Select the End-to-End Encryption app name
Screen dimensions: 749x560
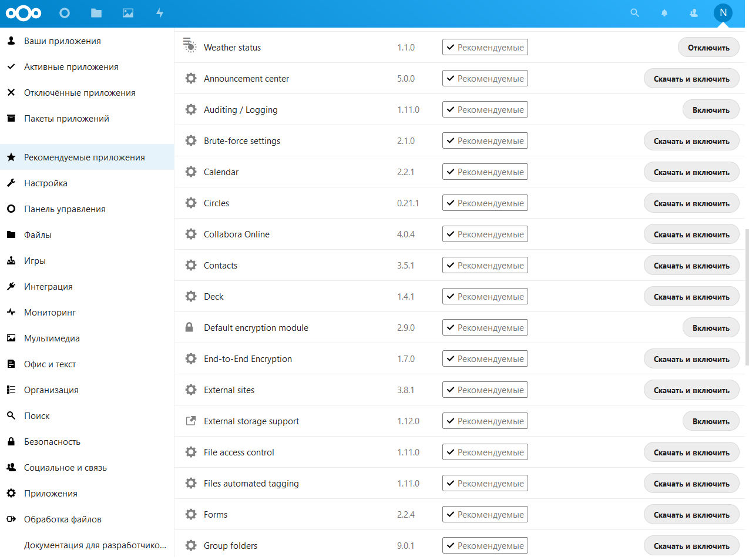point(248,358)
